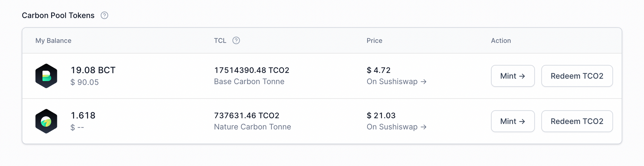Open On Sushiswap link under $ 4.72
Viewport: 644px width, 166px height.
396,82
